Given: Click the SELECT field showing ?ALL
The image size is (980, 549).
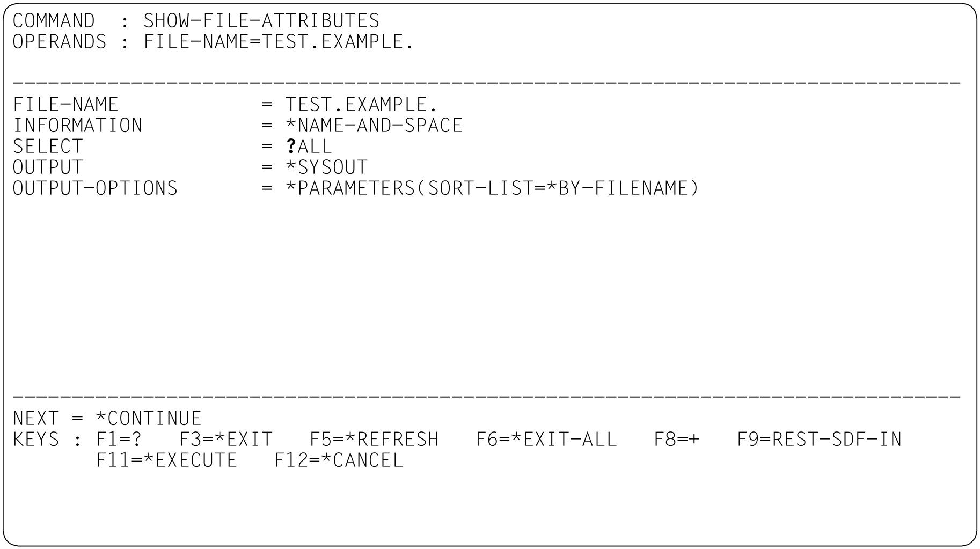Looking at the screenshot, I should (x=310, y=146).
